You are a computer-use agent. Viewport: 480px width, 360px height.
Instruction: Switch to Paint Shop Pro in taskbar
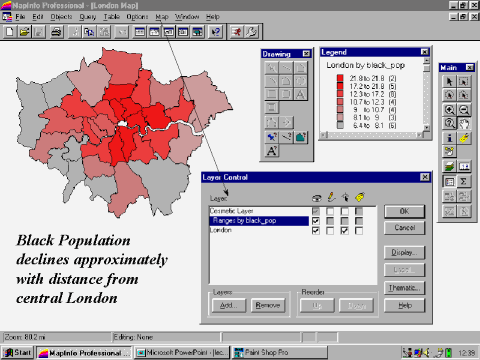279,353
